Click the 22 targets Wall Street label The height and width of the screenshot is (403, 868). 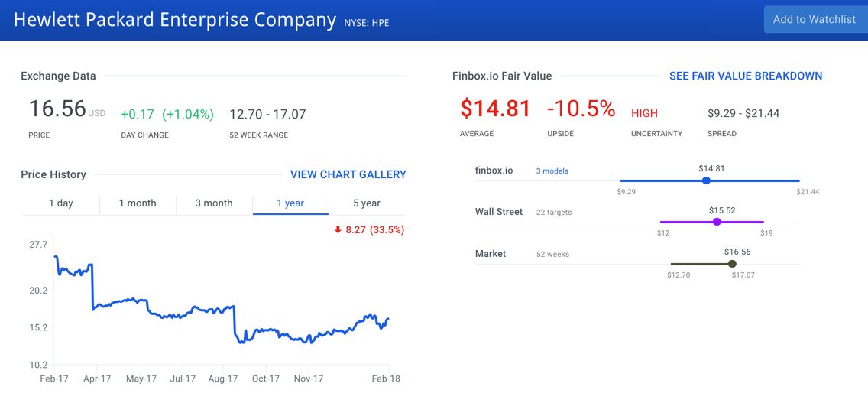pyautogui.click(x=554, y=213)
